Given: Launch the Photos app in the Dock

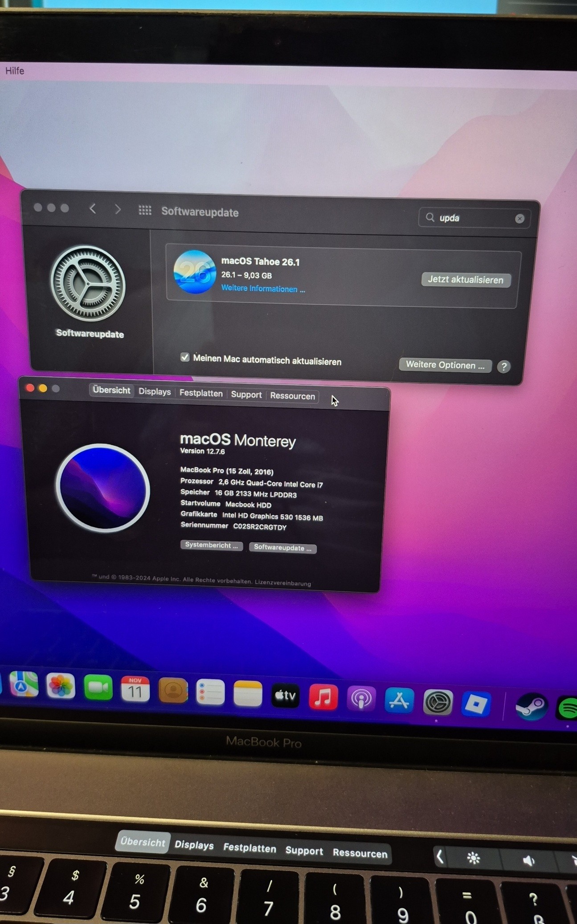Looking at the screenshot, I should click(x=61, y=686).
